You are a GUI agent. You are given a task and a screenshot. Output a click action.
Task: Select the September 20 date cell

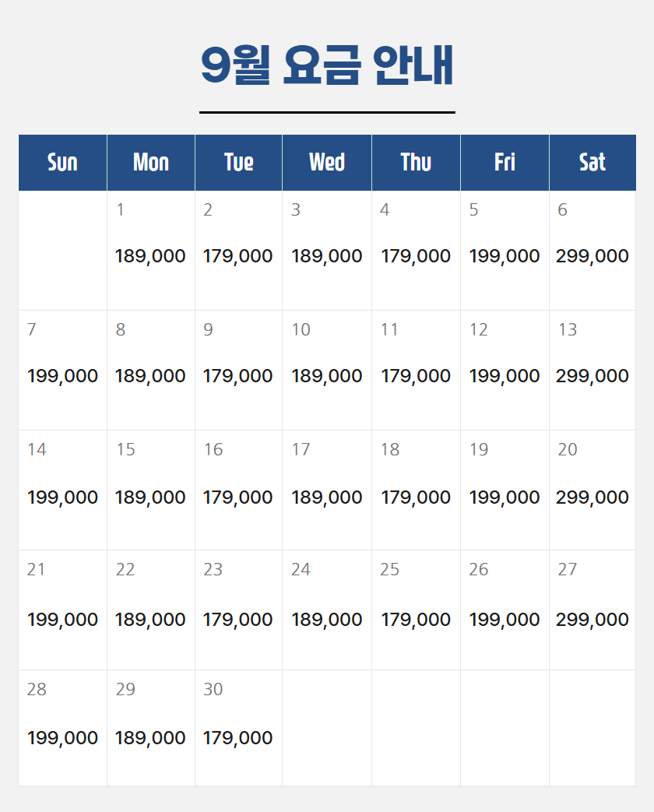(592, 490)
